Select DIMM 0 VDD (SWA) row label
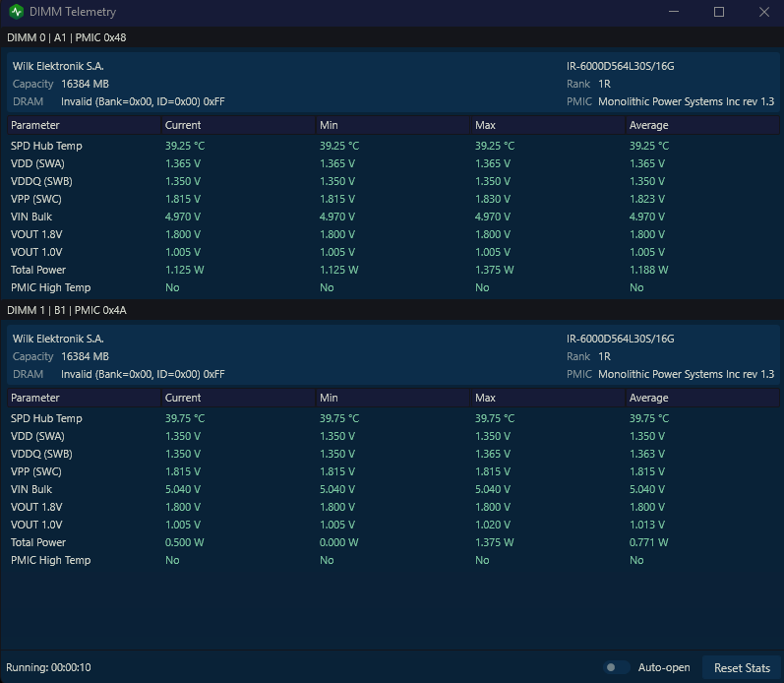The width and height of the screenshot is (784, 683). pyautogui.click(x=37, y=163)
